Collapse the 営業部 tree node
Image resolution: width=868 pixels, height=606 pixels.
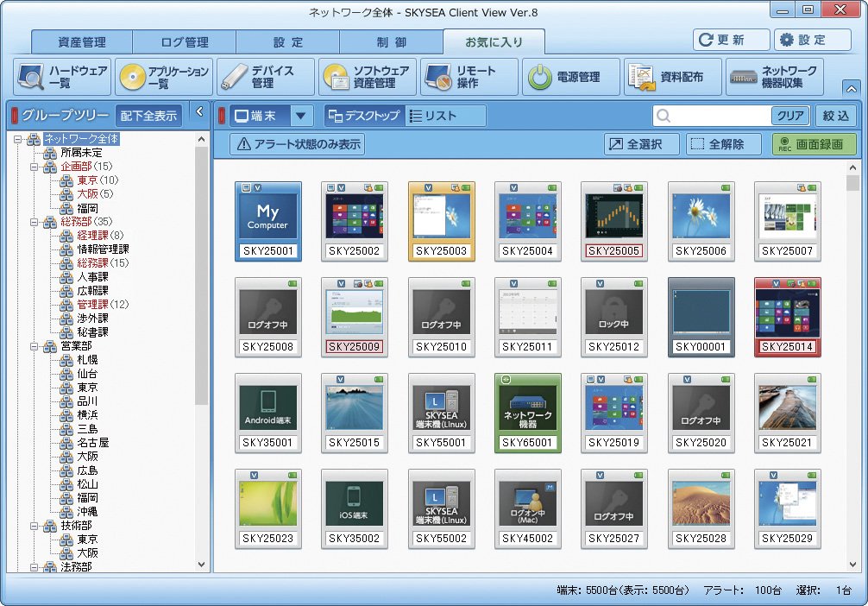(35, 347)
